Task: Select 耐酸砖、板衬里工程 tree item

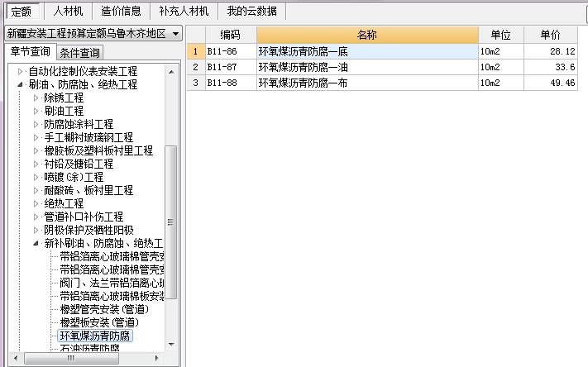Action: tap(88, 190)
